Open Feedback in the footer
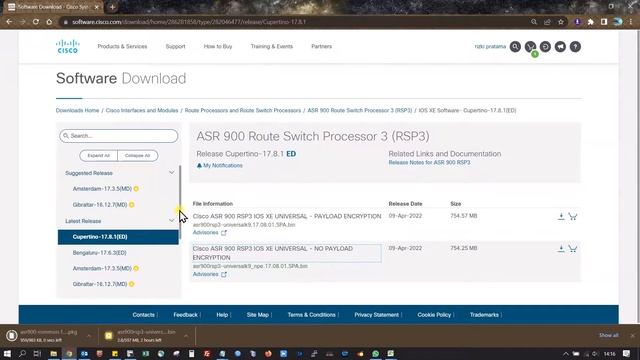Screen dimensions: 640x360 pos(185,315)
